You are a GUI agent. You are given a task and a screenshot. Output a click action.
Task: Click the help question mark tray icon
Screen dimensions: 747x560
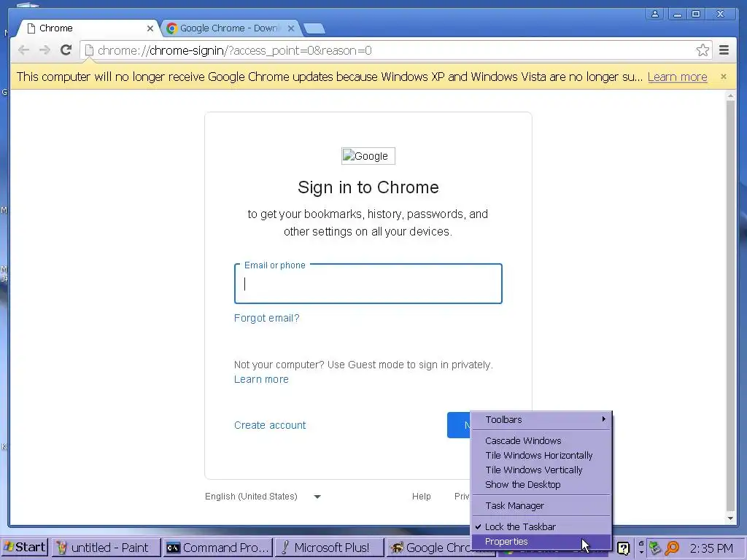(x=623, y=548)
